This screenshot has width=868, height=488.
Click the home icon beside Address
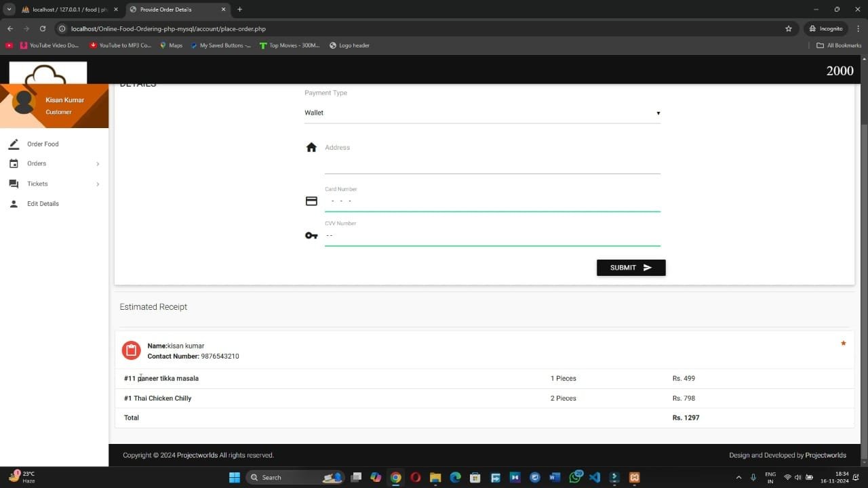coord(311,148)
